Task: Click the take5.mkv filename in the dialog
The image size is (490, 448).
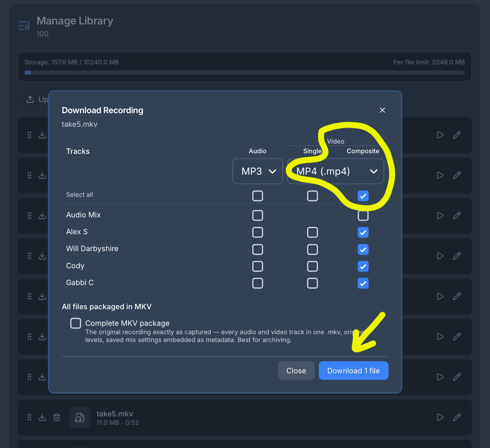Action: pos(80,124)
